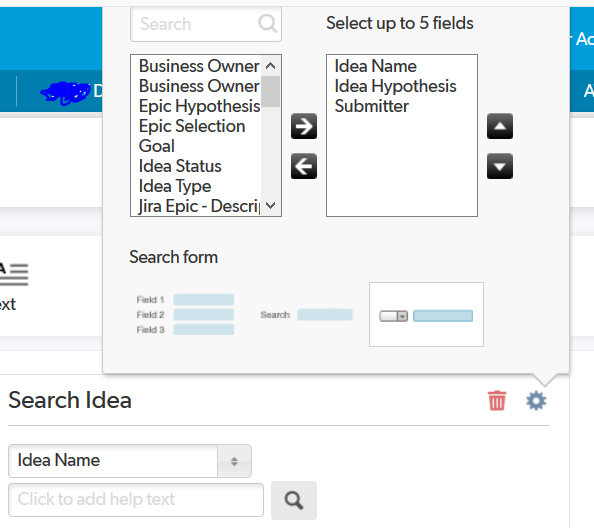
Task: Choose the three-field search form layout
Action: click(x=185, y=314)
